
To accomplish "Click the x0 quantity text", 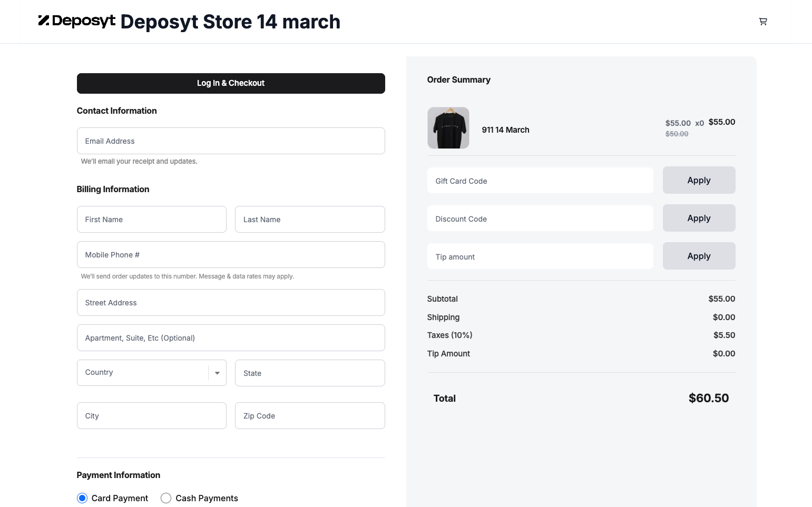I will coord(699,123).
